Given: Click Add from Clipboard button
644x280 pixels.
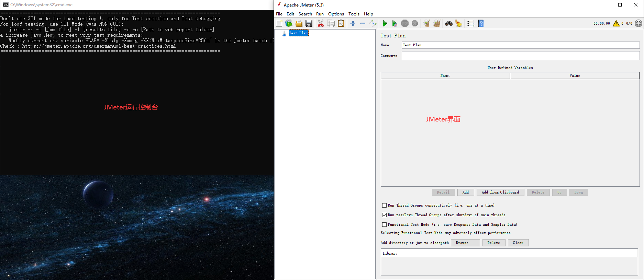Looking at the screenshot, I should [500, 192].
